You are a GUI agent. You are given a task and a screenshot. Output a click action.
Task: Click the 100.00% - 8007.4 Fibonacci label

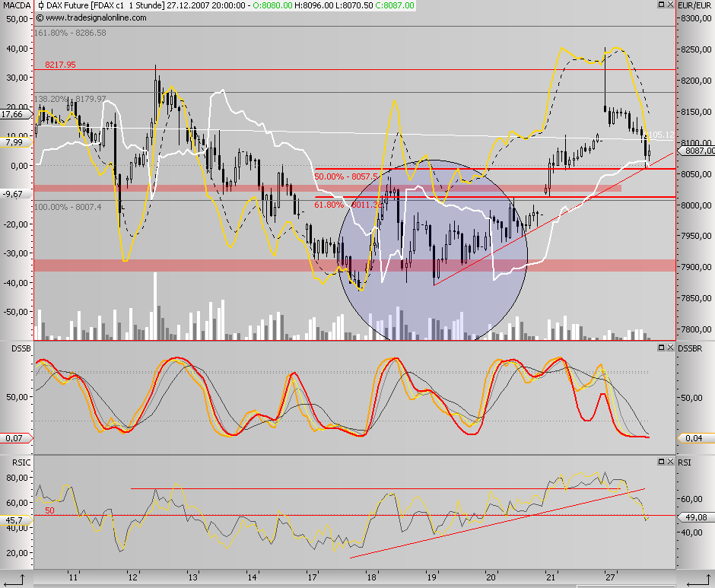(x=68, y=207)
